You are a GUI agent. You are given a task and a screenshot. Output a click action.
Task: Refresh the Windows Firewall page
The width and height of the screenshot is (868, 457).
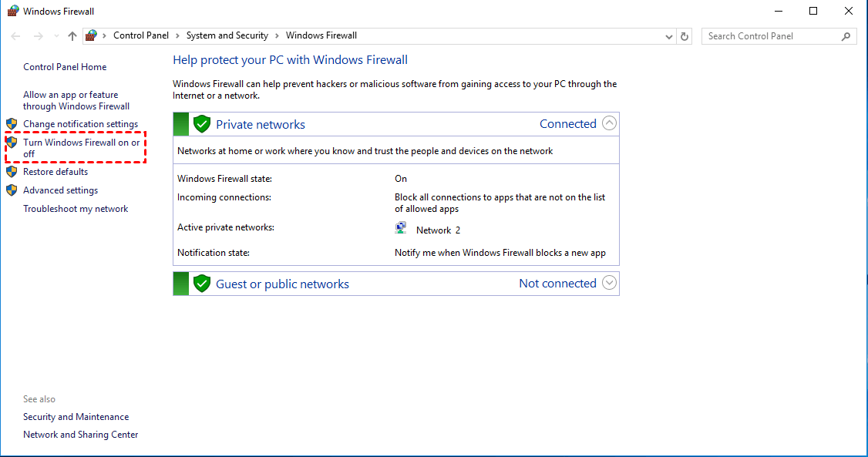click(685, 36)
